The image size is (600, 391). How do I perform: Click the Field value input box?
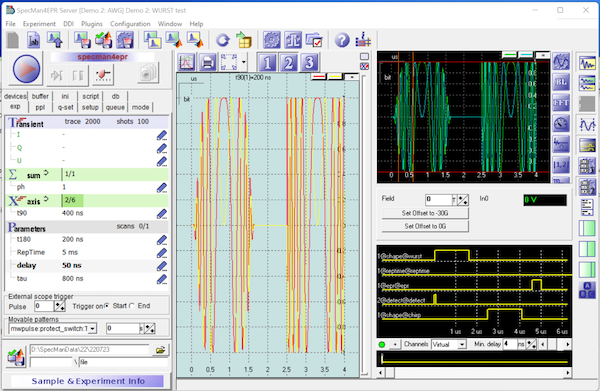(439, 199)
